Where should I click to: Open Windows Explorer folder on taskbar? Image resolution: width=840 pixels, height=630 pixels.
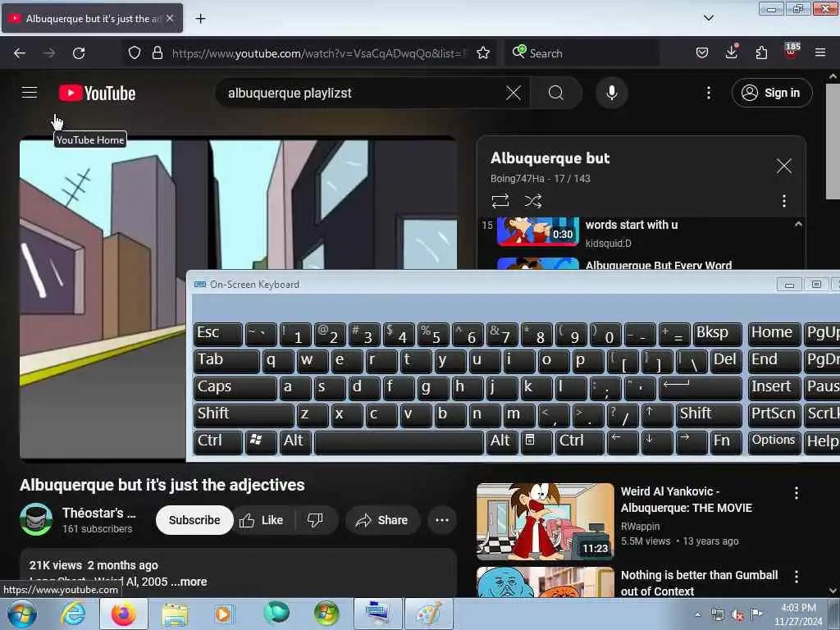[175, 614]
